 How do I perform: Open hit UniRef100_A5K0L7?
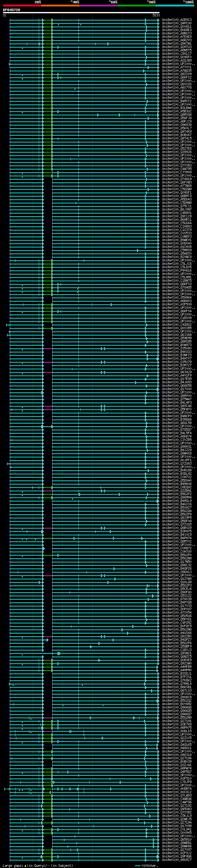point(177,128)
